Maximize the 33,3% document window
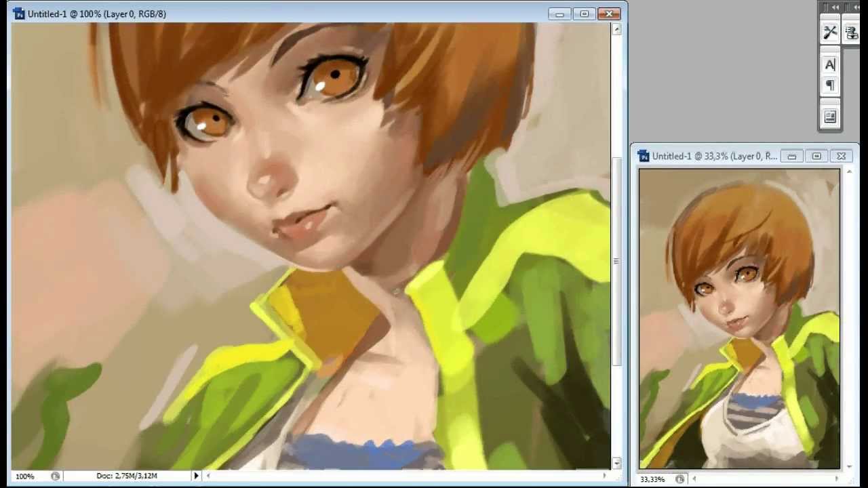 click(816, 156)
